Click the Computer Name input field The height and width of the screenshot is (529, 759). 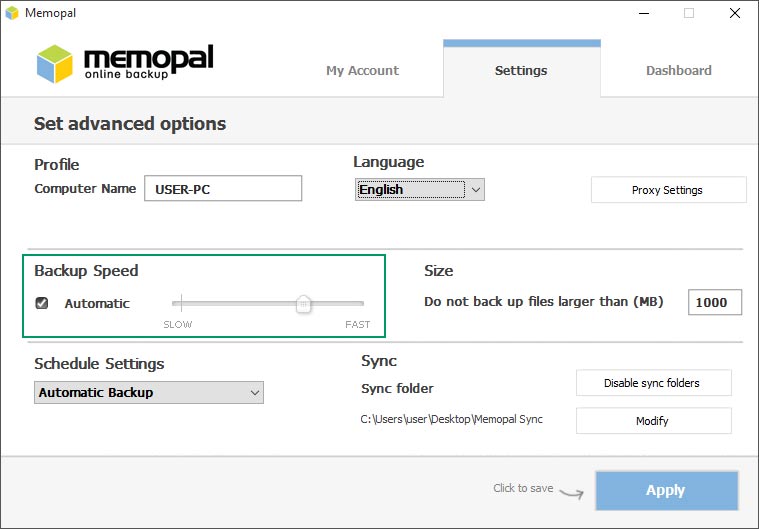tap(223, 189)
